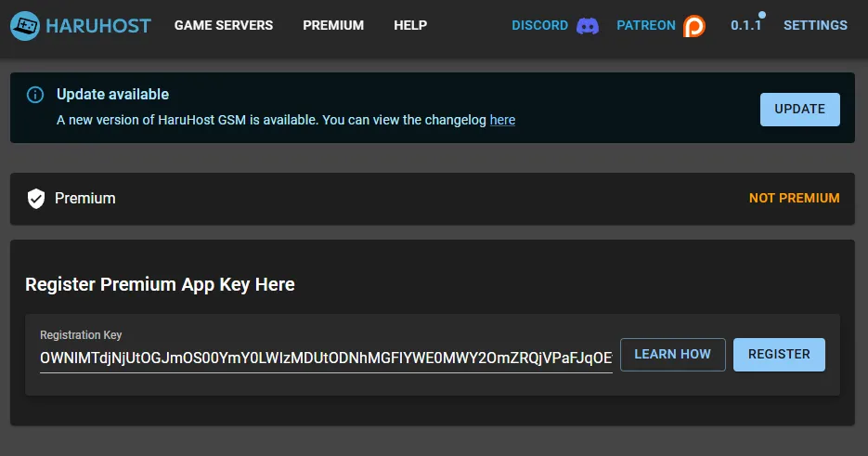Click the 'Premium' label beside the shield
Screen dimensions: 868x456
(x=85, y=199)
